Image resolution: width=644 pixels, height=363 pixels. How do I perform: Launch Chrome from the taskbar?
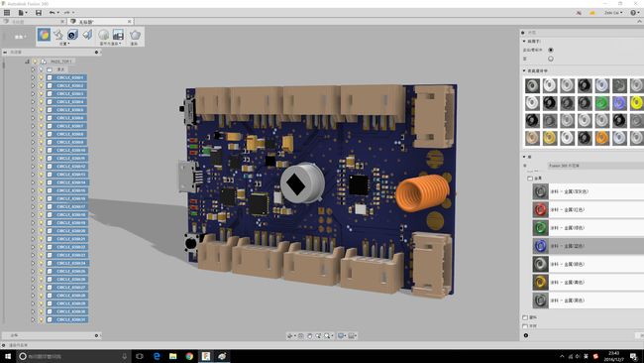[x=189, y=356]
